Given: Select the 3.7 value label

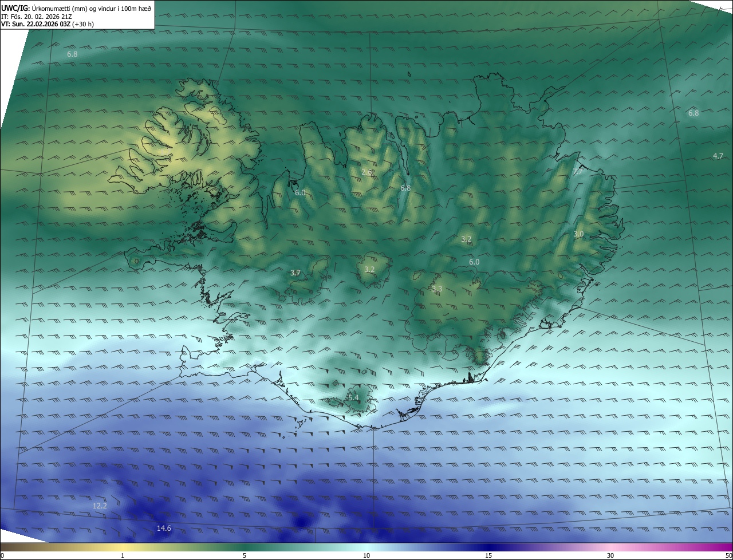Looking at the screenshot, I should pos(295,273).
